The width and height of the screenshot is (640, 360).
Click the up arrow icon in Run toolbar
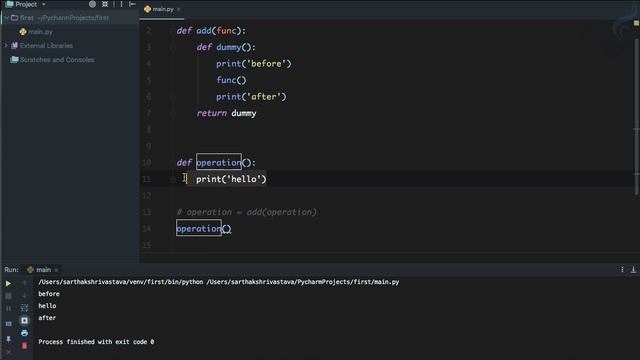point(24,283)
